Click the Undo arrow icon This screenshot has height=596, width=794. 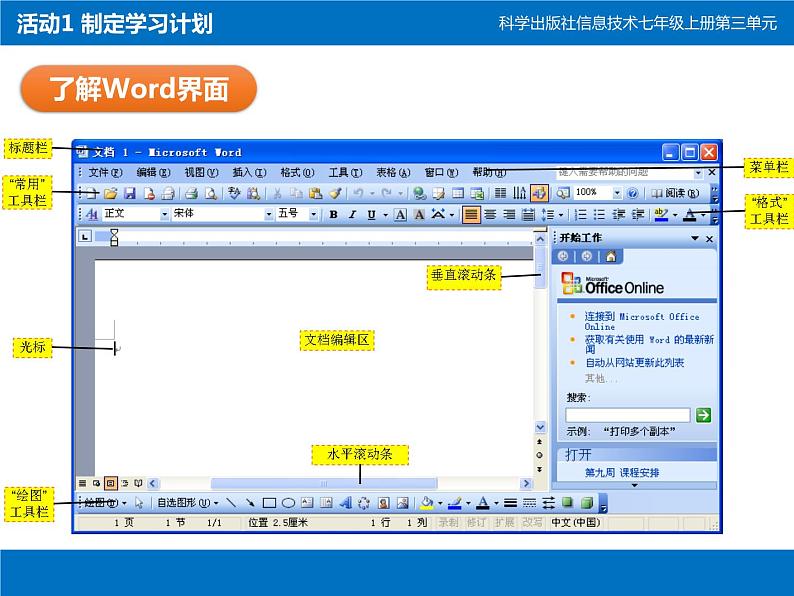point(359,193)
